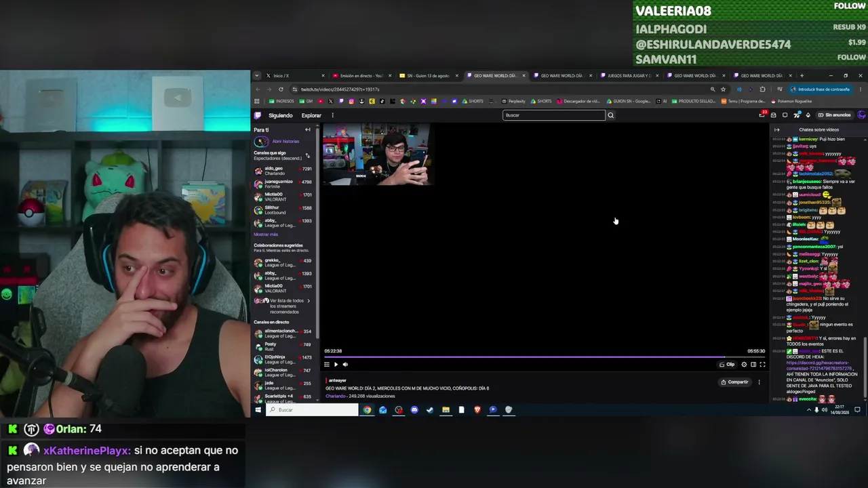This screenshot has width=868, height=488.
Task: Open File Explorer from the taskbar
Action: tap(446, 410)
